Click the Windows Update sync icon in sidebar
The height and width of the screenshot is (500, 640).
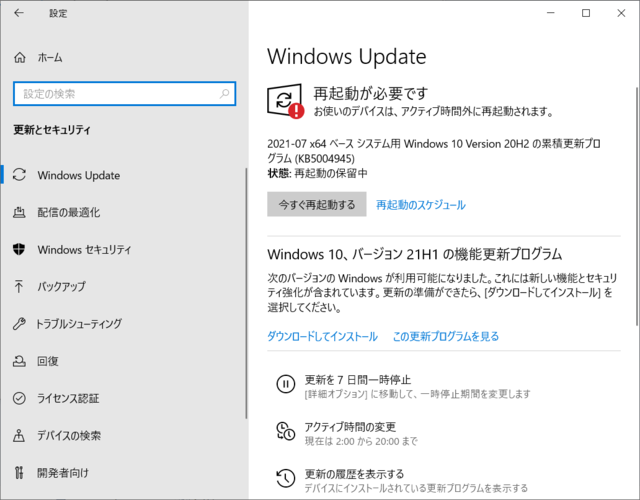pos(19,175)
